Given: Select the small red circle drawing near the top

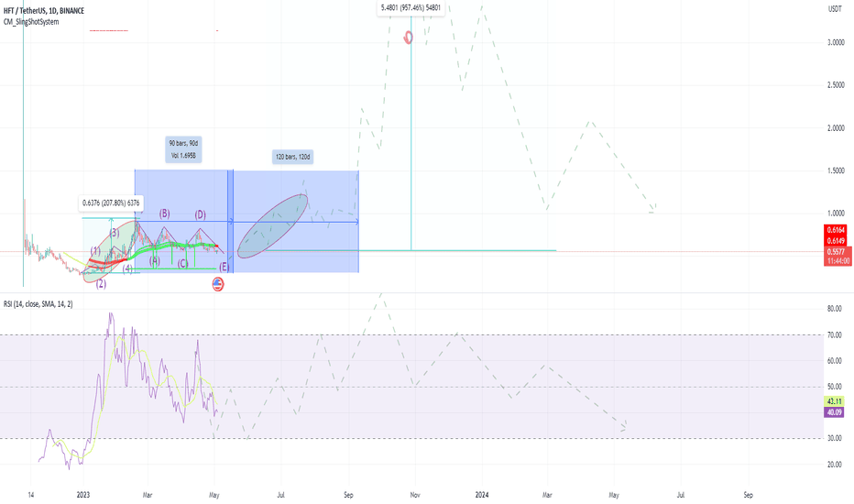Looking at the screenshot, I should coord(408,37).
